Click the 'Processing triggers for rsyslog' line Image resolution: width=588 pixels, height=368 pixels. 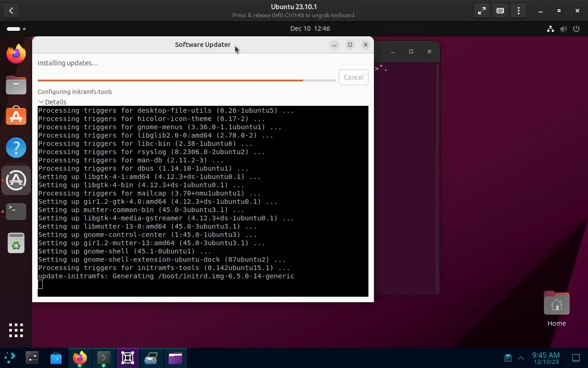(152, 152)
